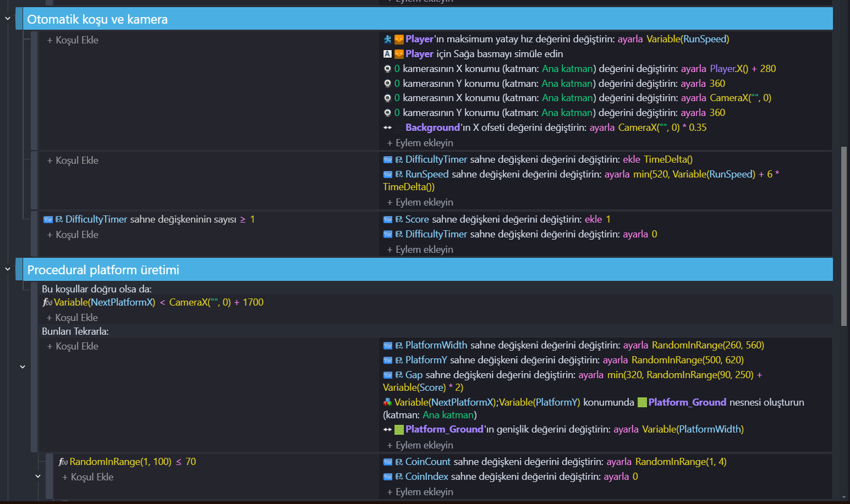Click 'Eylem ekleyin' under CoinIndex action
Screen dimensions: 850x504
(420, 492)
